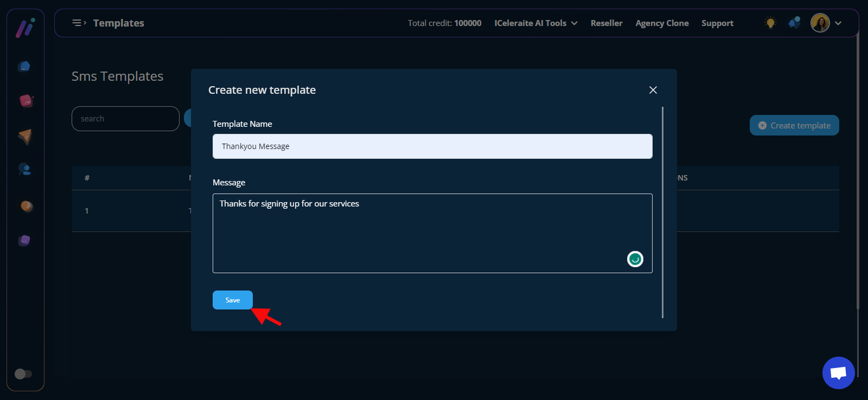Go to Agency Clone in top navigation
Viewport: 868px width, 400px height.
pos(662,23)
